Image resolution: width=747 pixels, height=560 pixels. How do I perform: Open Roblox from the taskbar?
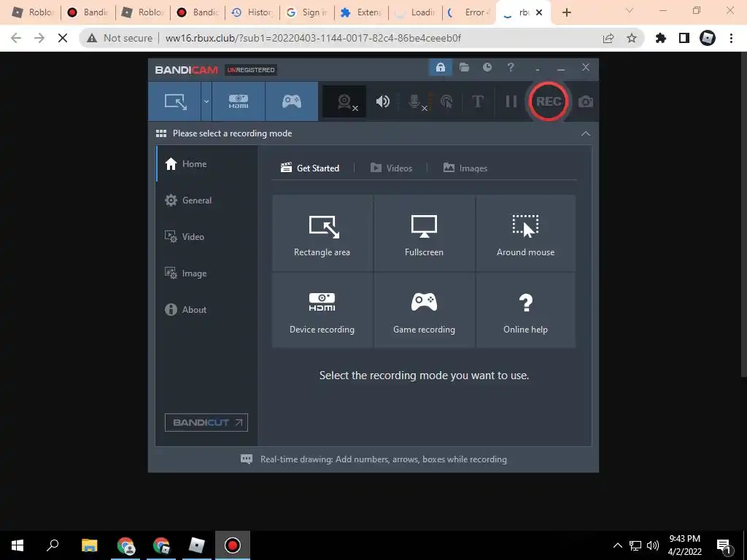coord(197,545)
